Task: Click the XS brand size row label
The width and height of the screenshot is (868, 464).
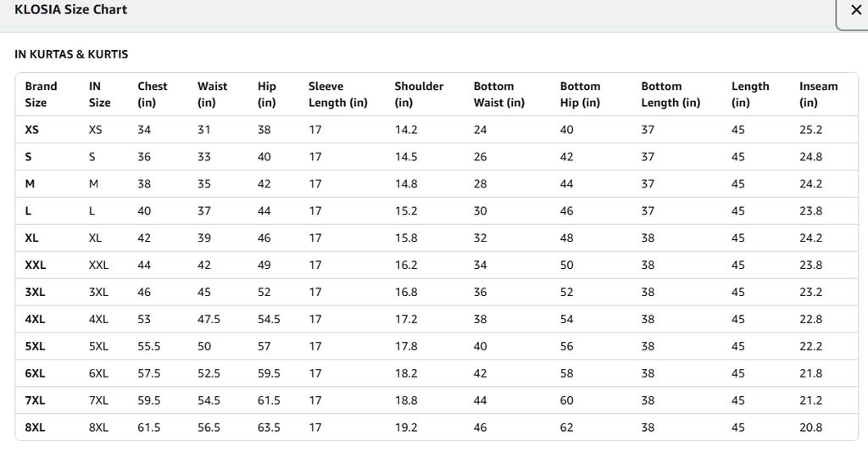Action: coord(32,130)
